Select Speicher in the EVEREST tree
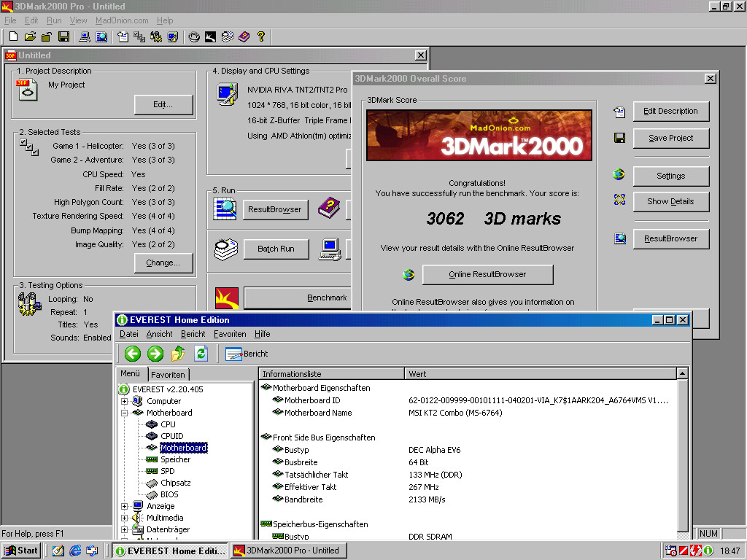The width and height of the screenshot is (747, 560). (x=175, y=459)
